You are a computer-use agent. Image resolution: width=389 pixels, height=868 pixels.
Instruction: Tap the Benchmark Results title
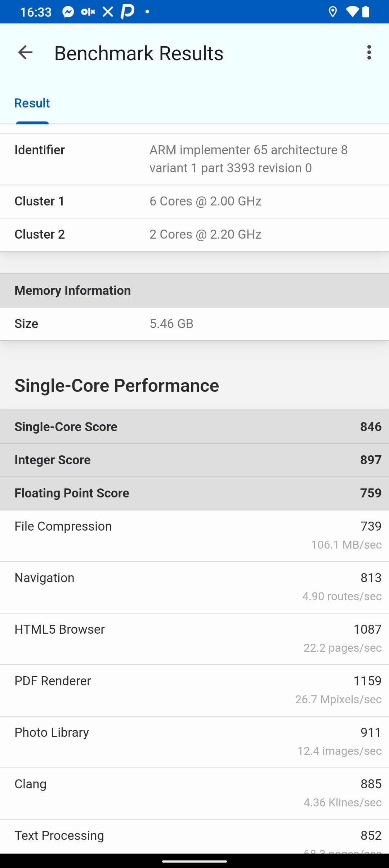[139, 53]
